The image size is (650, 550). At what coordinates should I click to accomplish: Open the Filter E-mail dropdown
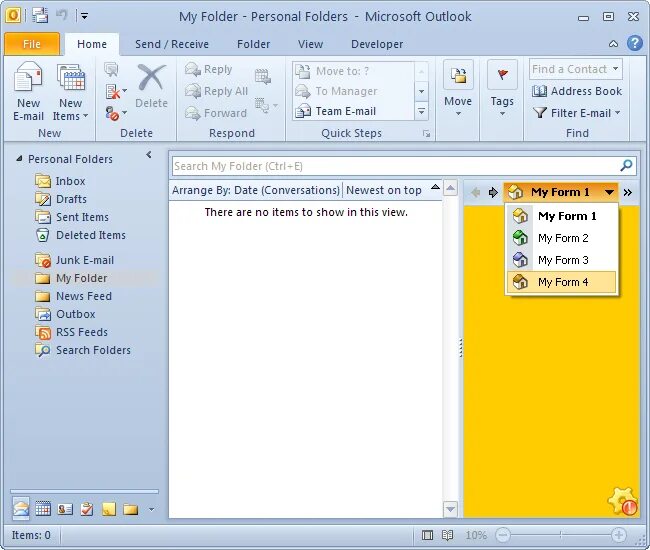(577, 113)
